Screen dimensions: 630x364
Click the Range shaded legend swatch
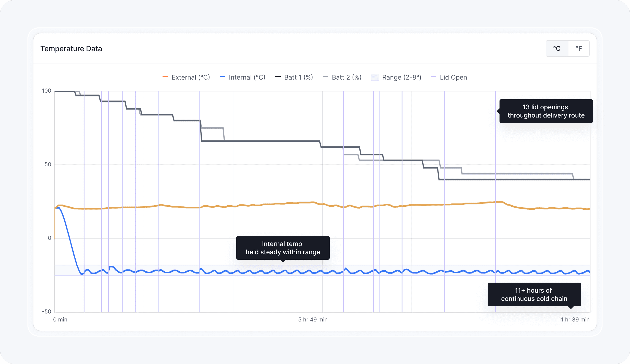click(x=375, y=77)
